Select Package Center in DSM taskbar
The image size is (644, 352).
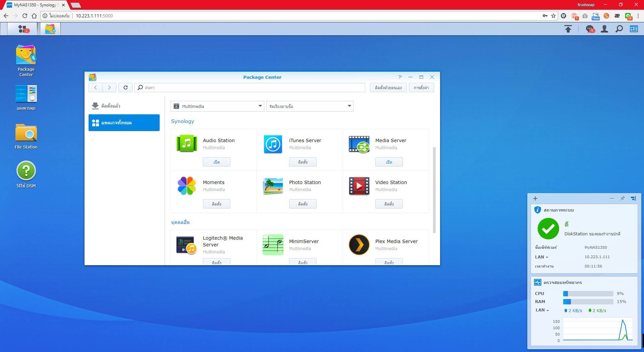coord(50,29)
